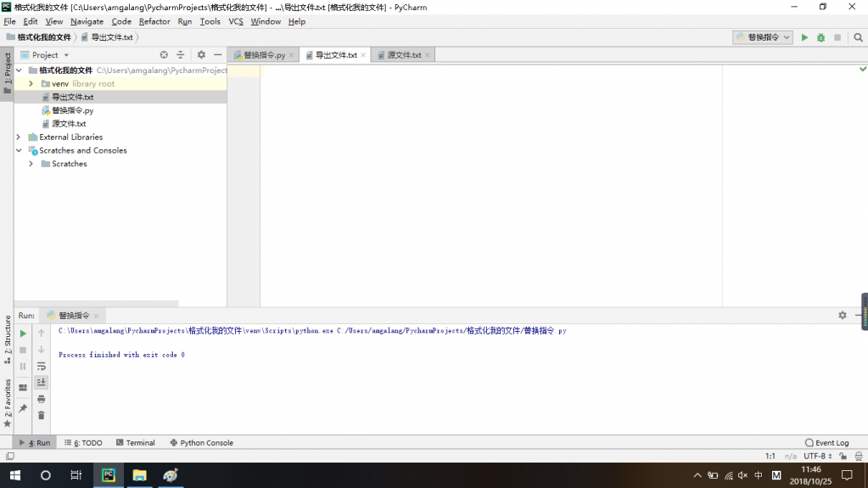Open the File menu
Screen dimensions: 868x488
(9, 21)
